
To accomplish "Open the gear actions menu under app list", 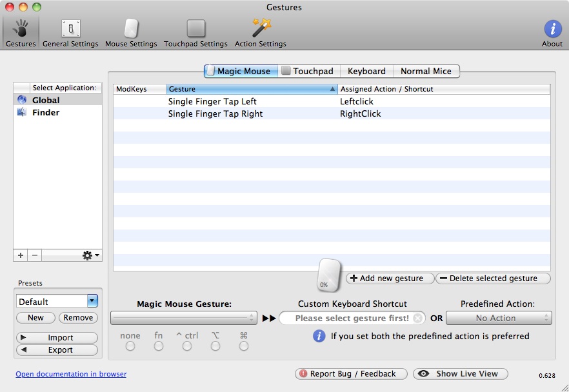I will 91,255.
